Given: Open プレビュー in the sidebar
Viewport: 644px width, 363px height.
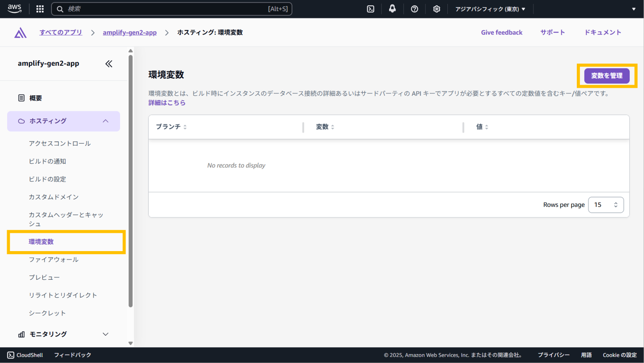Looking at the screenshot, I should tap(44, 278).
